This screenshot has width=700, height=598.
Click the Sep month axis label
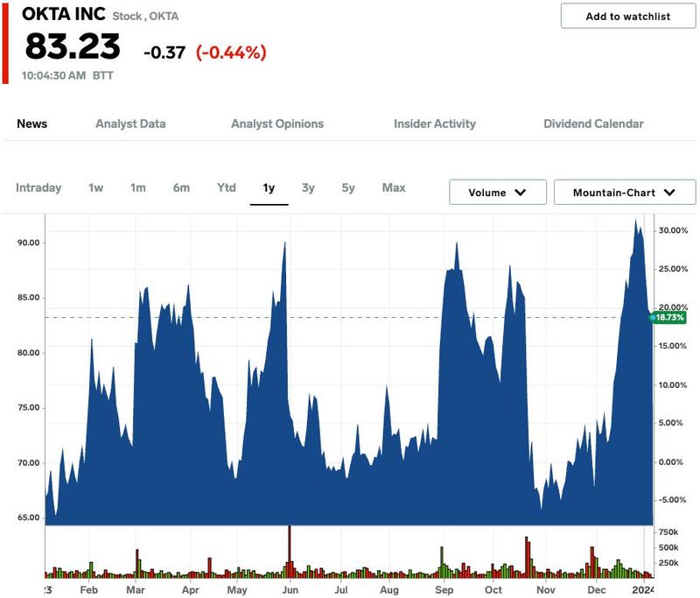(444, 590)
